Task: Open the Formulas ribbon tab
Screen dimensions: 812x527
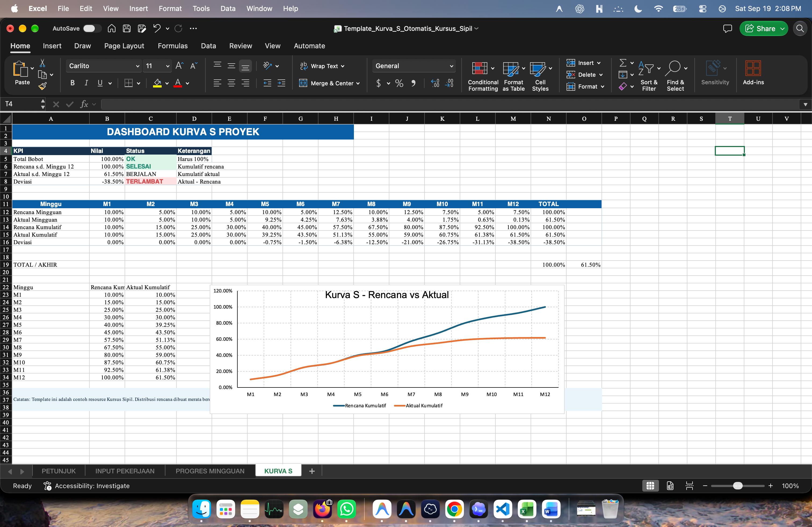Action: (x=173, y=46)
